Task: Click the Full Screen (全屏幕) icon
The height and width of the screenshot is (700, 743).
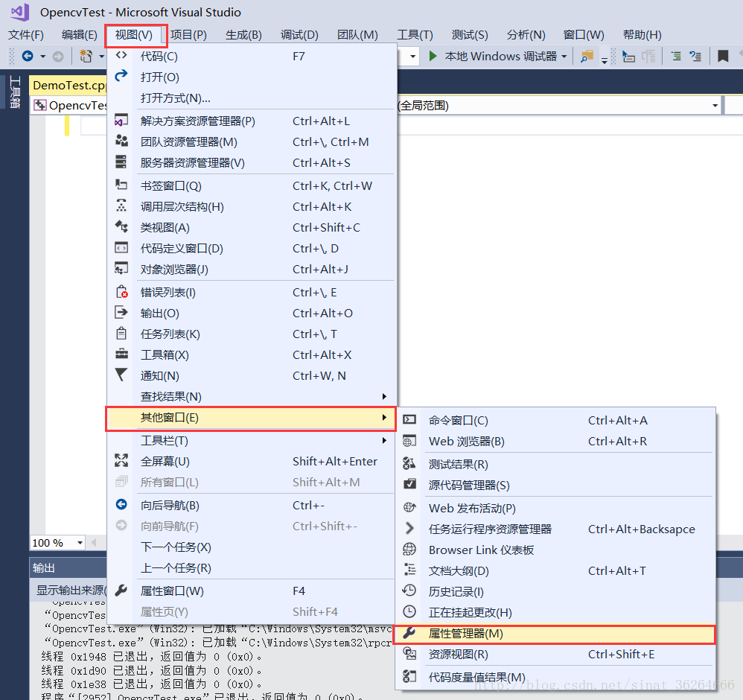Action: coord(121,460)
